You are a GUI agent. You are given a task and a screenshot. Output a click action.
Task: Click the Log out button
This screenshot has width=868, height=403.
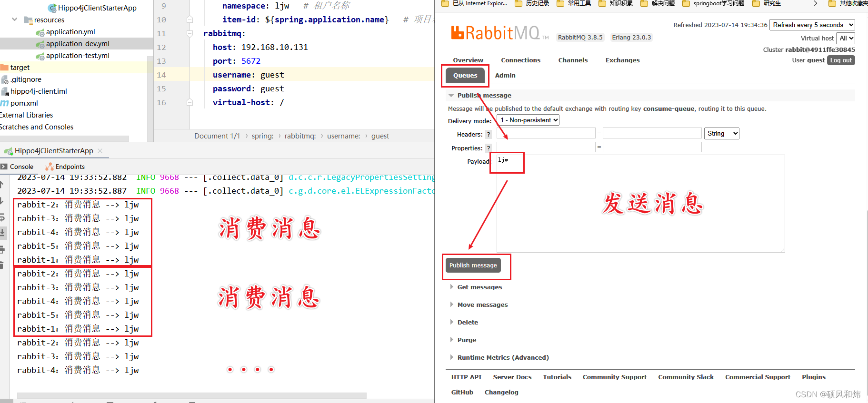pos(841,60)
